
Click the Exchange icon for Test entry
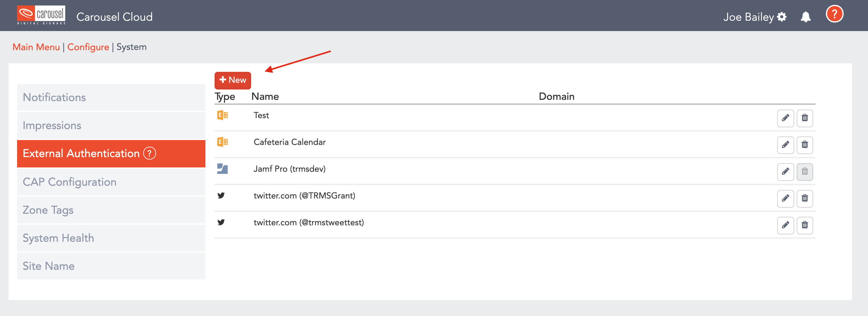click(x=223, y=115)
